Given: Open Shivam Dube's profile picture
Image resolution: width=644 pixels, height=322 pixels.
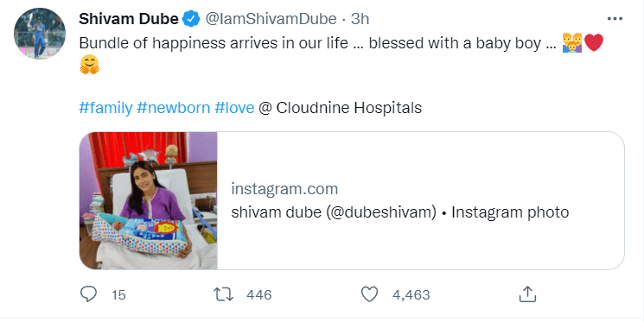Looking at the screenshot, I should [40, 33].
